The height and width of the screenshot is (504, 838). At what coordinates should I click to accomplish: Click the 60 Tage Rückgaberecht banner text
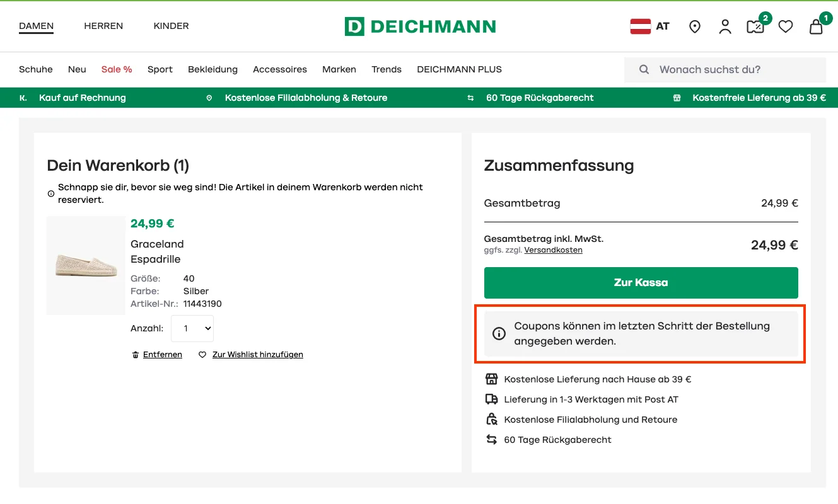pyautogui.click(x=540, y=98)
